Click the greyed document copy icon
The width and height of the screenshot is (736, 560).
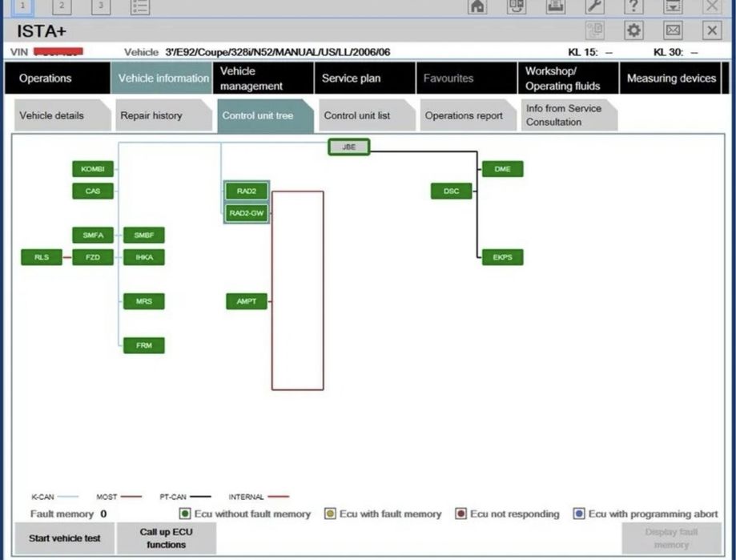[x=595, y=30]
